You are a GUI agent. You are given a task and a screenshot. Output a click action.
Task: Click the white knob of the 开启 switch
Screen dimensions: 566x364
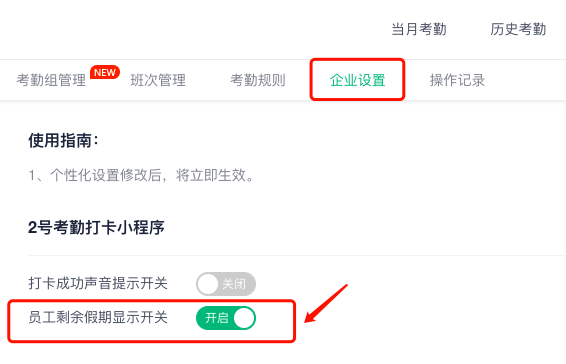pyautogui.click(x=244, y=318)
